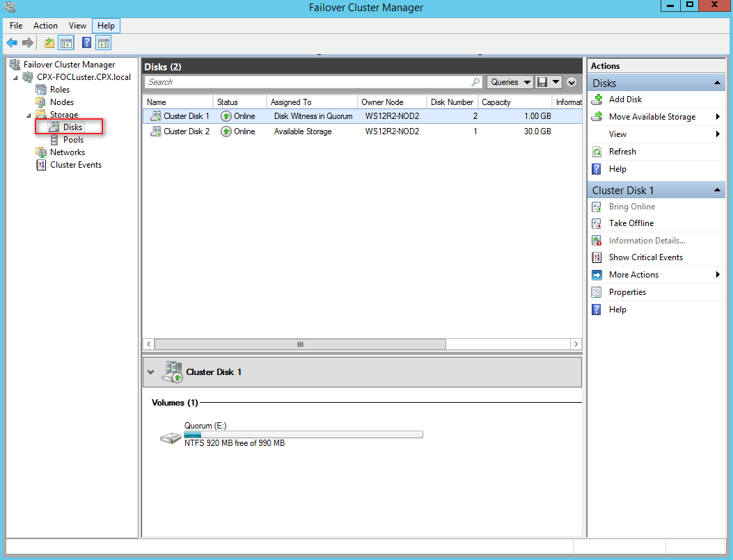Open the File menu
Image resolution: width=733 pixels, height=560 pixels.
pyautogui.click(x=16, y=26)
